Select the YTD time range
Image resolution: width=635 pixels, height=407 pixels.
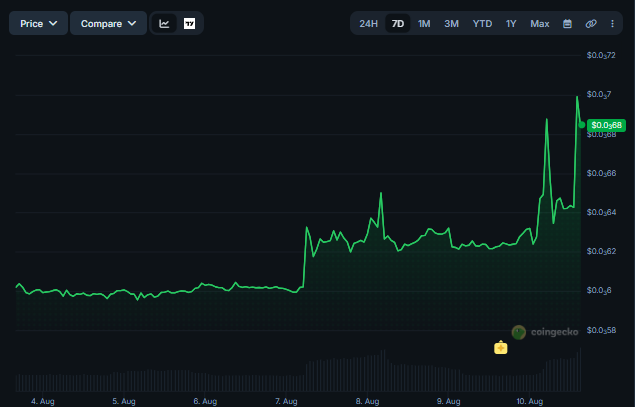click(482, 23)
